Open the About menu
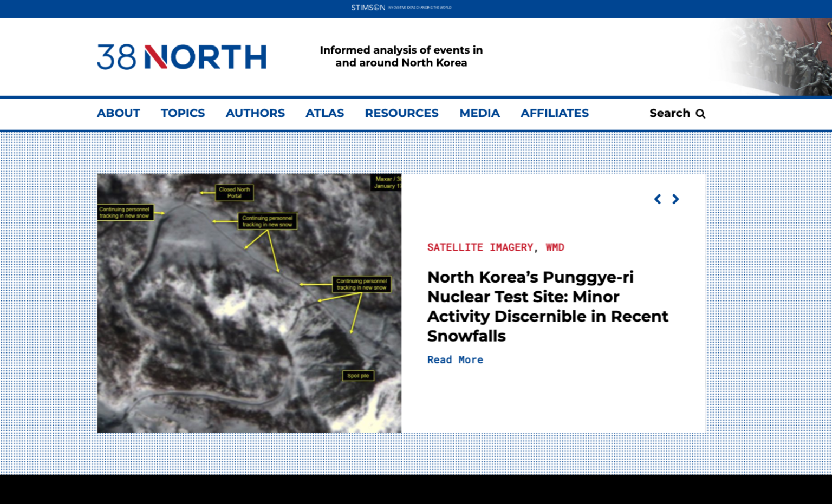The width and height of the screenshot is (832, 504). (118, 113)
